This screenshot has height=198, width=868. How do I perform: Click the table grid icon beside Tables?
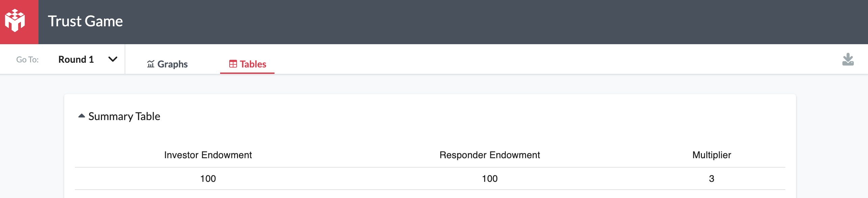click(233, 64)
